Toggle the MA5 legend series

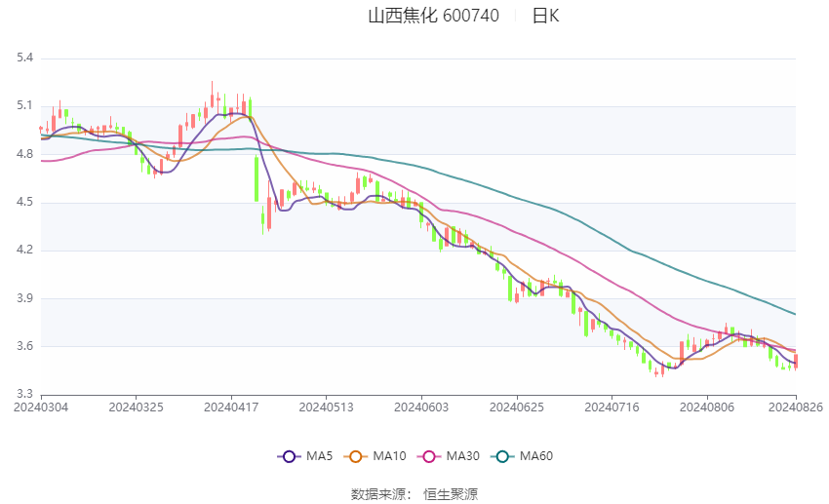pos(305,456)
